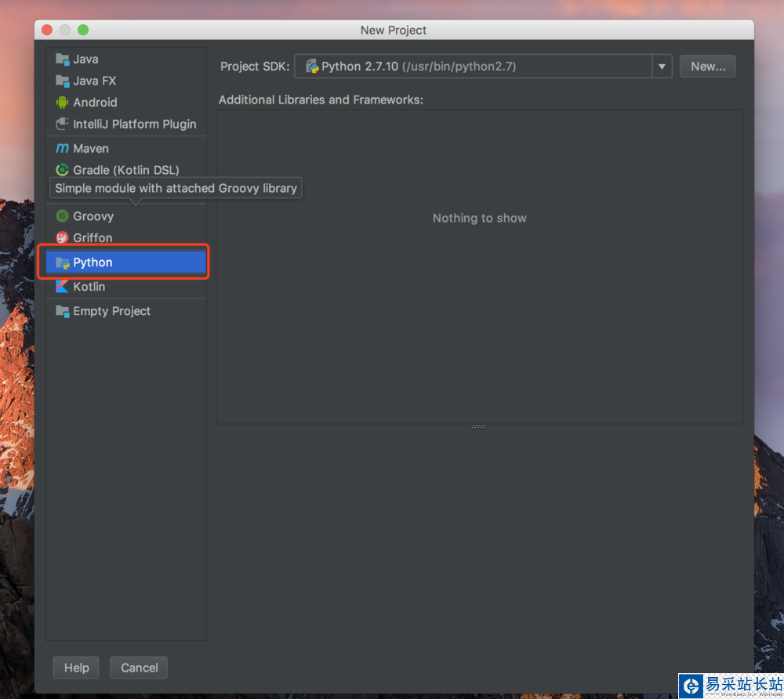Close the New Project window
This screenshot has width=784, height=699.
pos(47,30)
